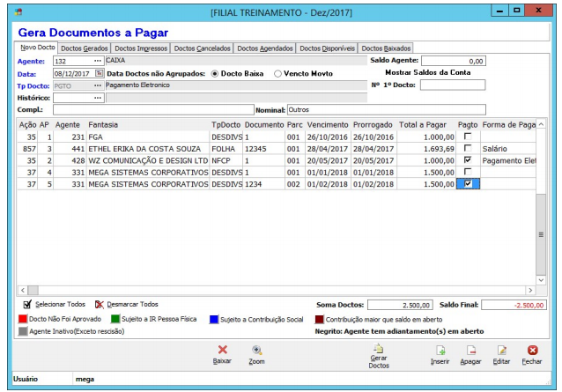Click the Baixar red X icon
This screenshot has height=392, width=562.
pyautogui.click(x=223, y=350)
